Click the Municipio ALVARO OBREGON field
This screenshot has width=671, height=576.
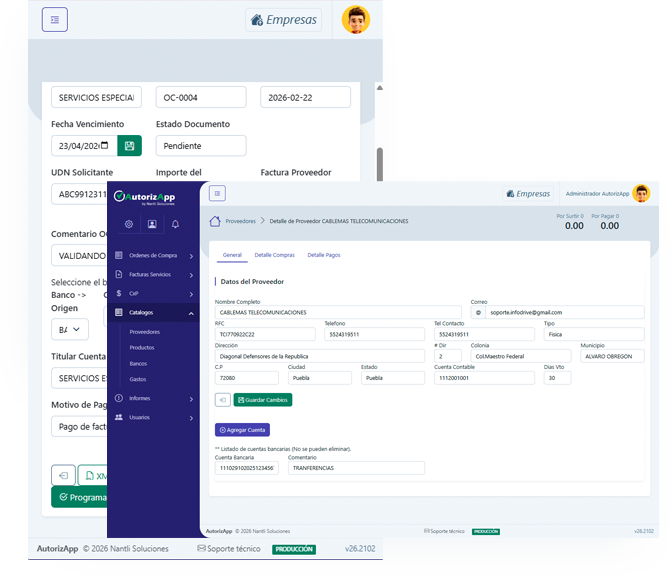pyautogui.click(x=612, y=356)
